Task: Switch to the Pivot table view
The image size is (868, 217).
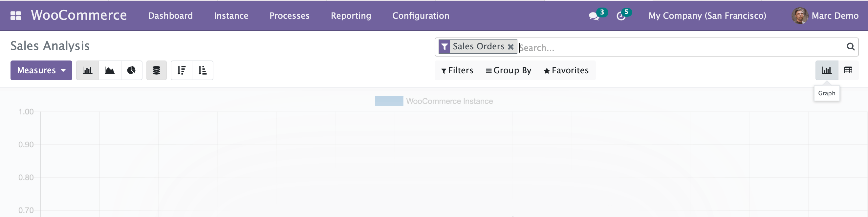Action: (x=848, y=70)
